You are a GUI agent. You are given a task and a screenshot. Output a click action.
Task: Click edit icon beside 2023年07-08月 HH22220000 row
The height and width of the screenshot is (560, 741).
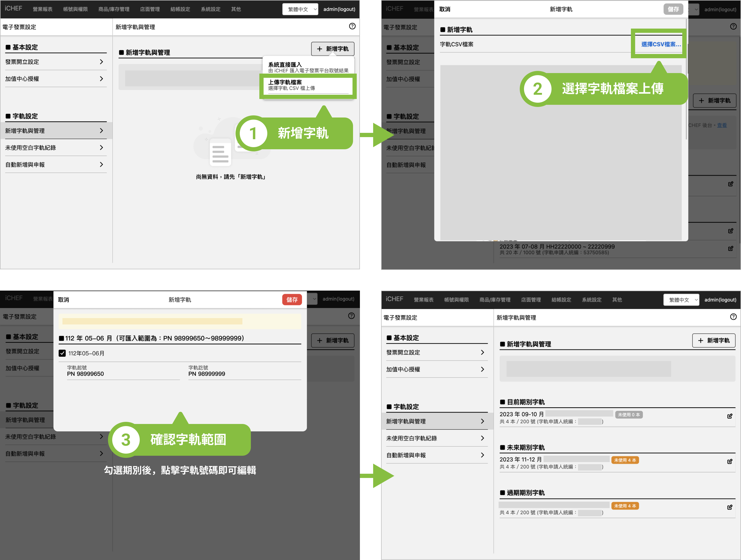point(731,249)
